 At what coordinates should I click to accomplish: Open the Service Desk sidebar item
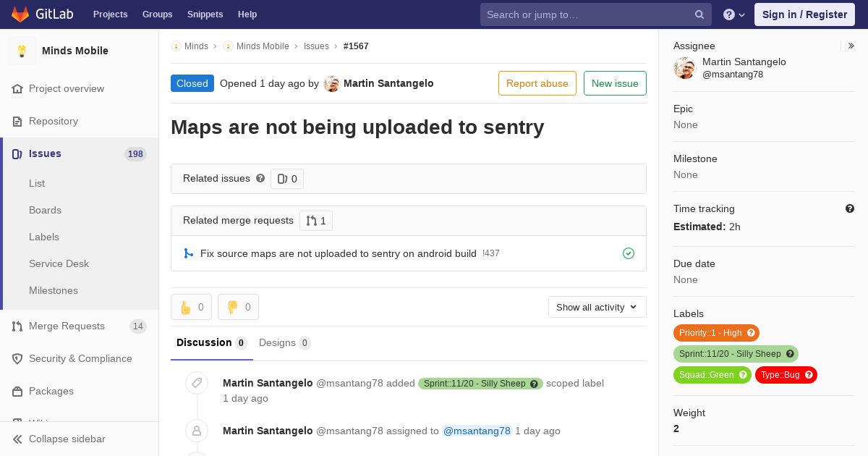59,263
